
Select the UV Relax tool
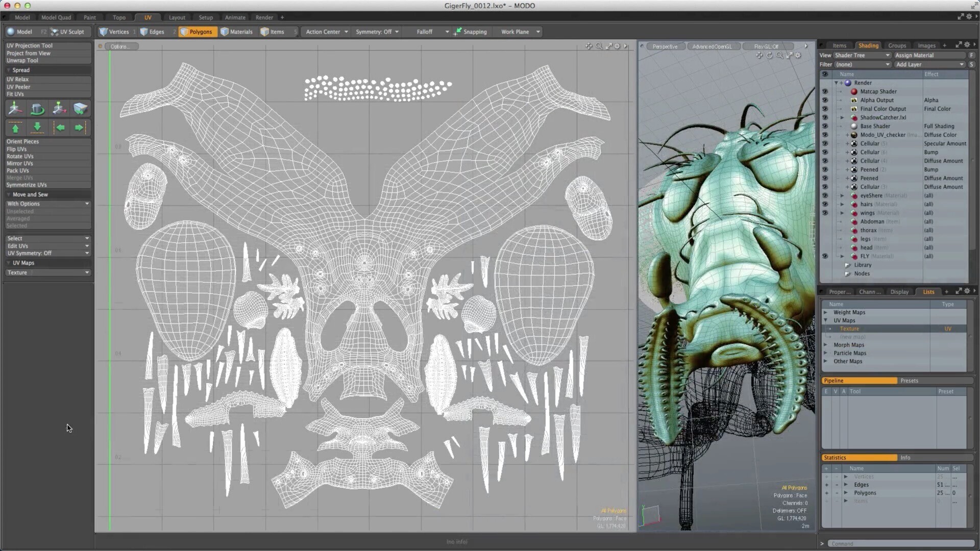[x=17, y=79]
